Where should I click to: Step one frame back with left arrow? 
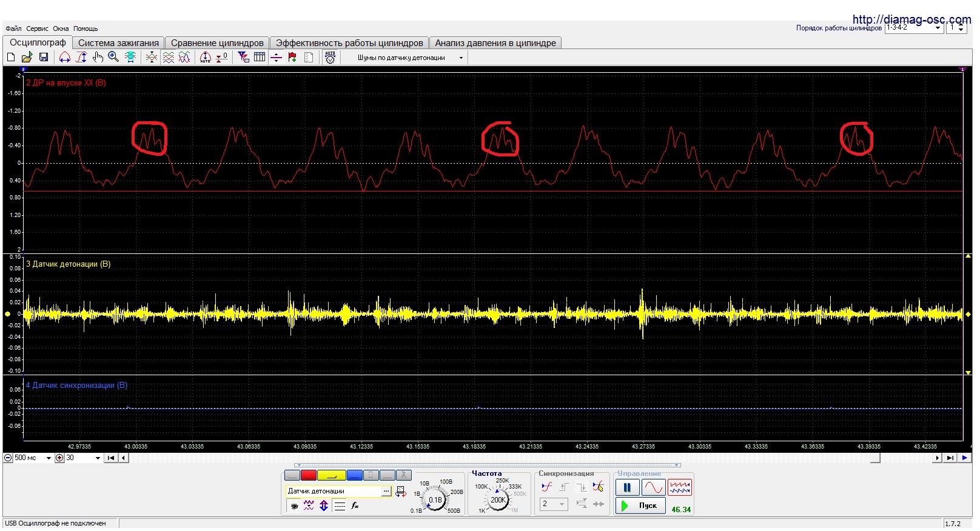(124, 458)
